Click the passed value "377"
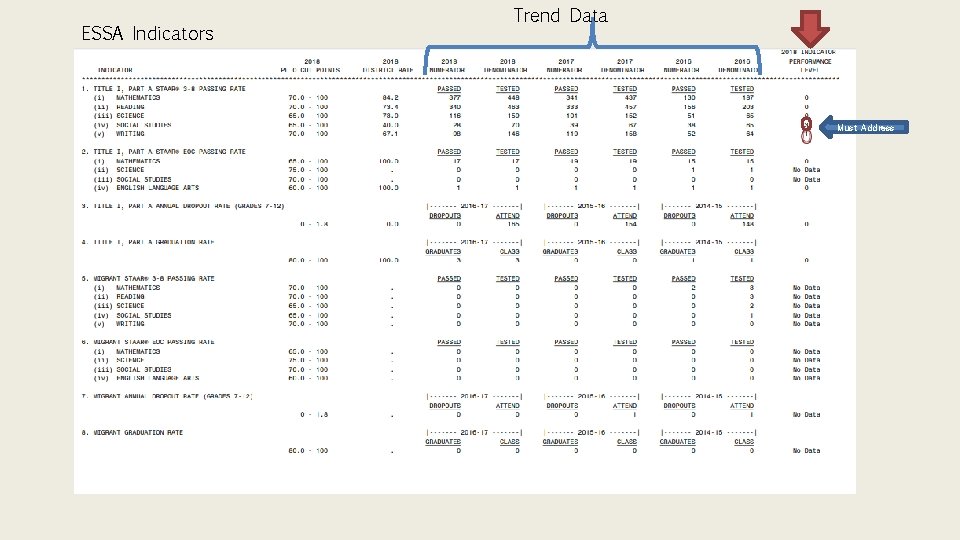Screen dimensions: 960x540 pos(454,97)
